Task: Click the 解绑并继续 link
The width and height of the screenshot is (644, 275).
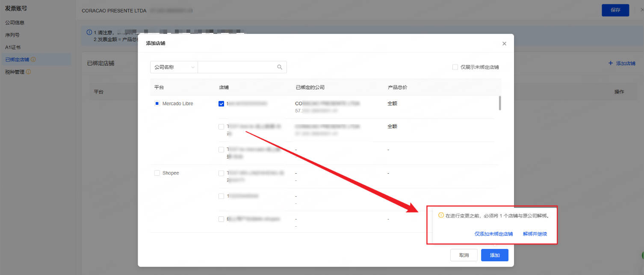Action: click(x=535, y=234)
